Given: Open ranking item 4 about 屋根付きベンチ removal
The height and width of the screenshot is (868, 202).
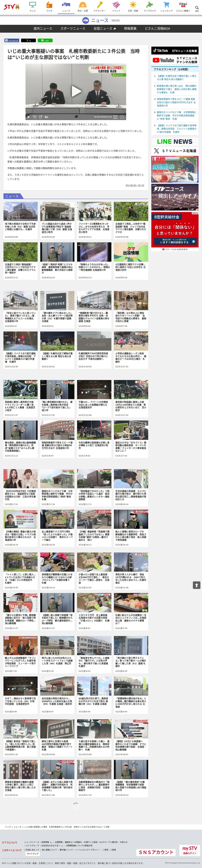Looking at the screenshot, I should click(x=176, y=115).
